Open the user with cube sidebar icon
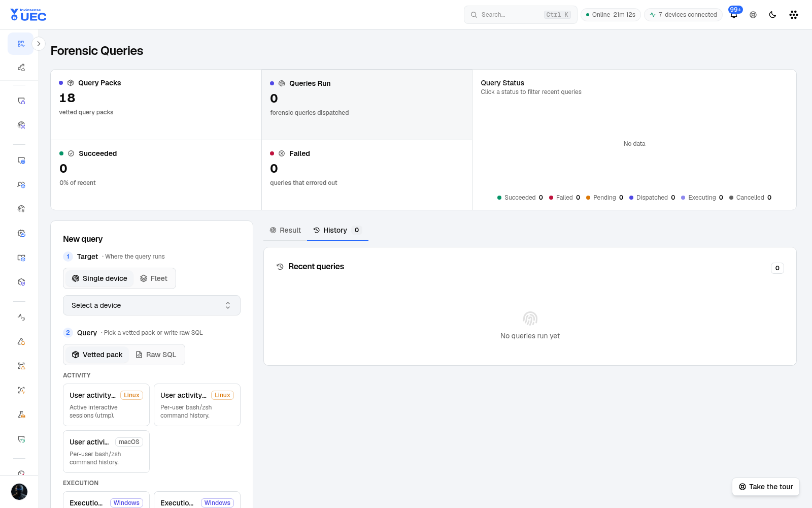 click(21, 185)
